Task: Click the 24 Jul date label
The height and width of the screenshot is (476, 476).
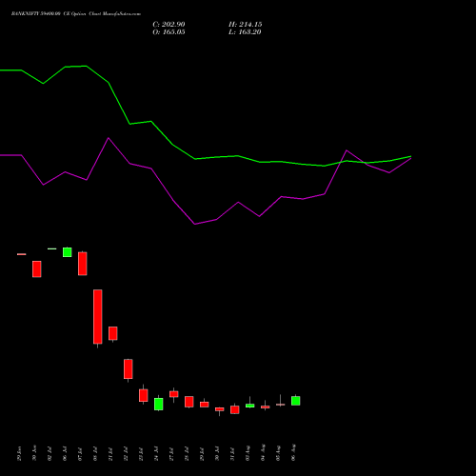Action: tap(156, 453)
